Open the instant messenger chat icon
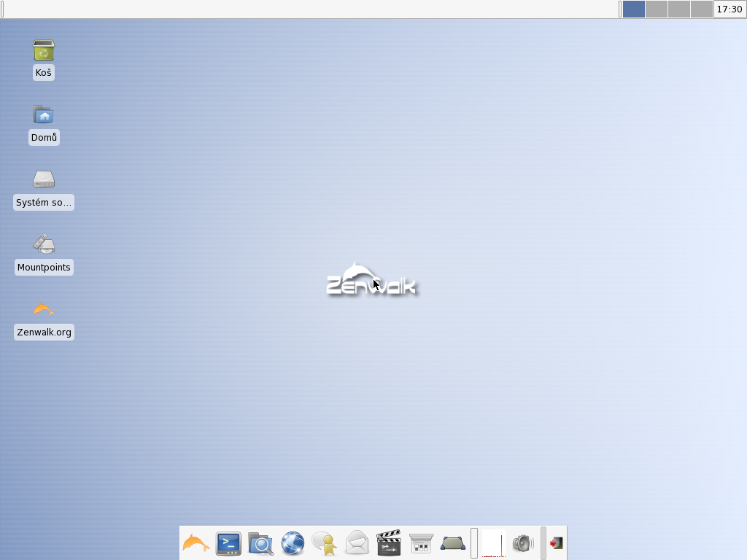This screenshot has height=560, width=747. 325,543
